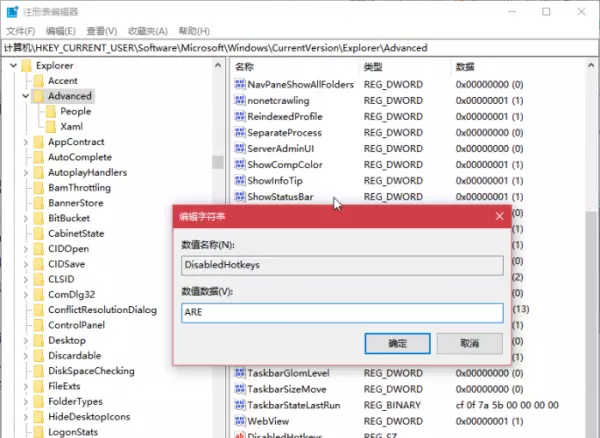600x438 pixels.
Task: Select the ShowCompColor DWORD icon
Action: (240, 164)
